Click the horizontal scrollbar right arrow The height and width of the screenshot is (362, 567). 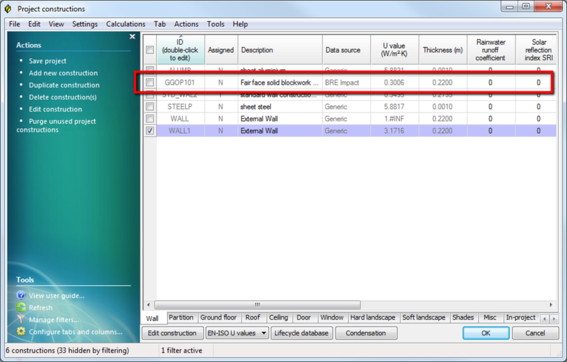click(551, 305)
